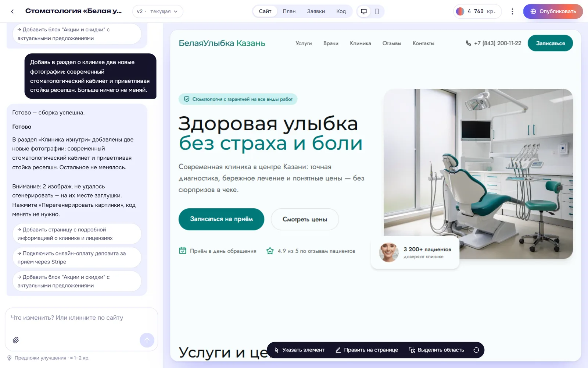Click the Опубликовать button
The height and width of the screenshot is (368, 588).
(553, 11)
